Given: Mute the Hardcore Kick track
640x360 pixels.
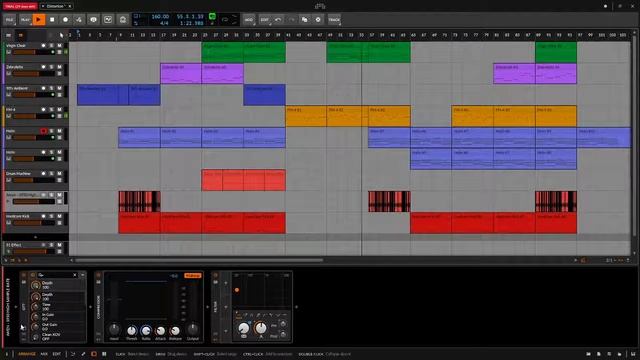Looking at the screenshot, I should tap(60, 216).
